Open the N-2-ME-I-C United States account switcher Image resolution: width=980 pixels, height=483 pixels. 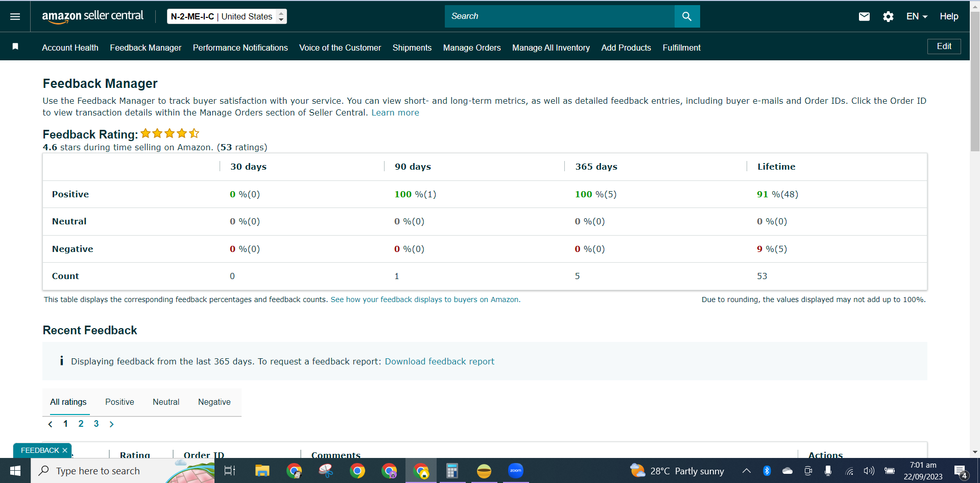tap(227, 16)
